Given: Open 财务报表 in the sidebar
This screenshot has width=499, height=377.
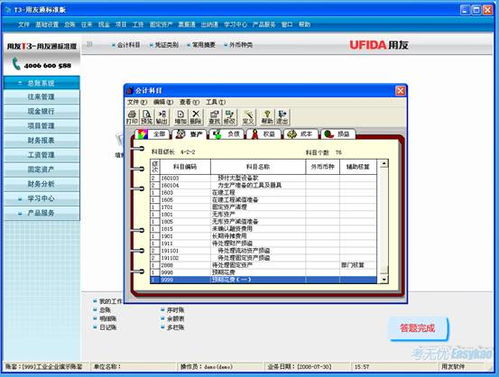Looking at the screenshot, I should (x=41, y=141).
